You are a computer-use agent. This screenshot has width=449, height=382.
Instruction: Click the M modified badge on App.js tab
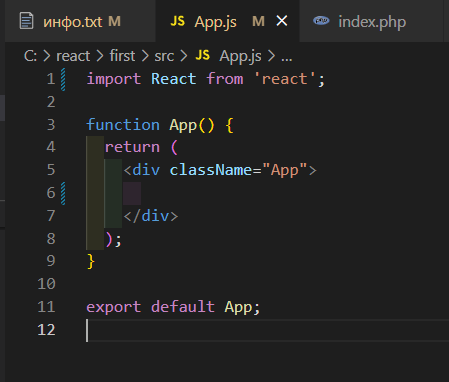[258, 21]
